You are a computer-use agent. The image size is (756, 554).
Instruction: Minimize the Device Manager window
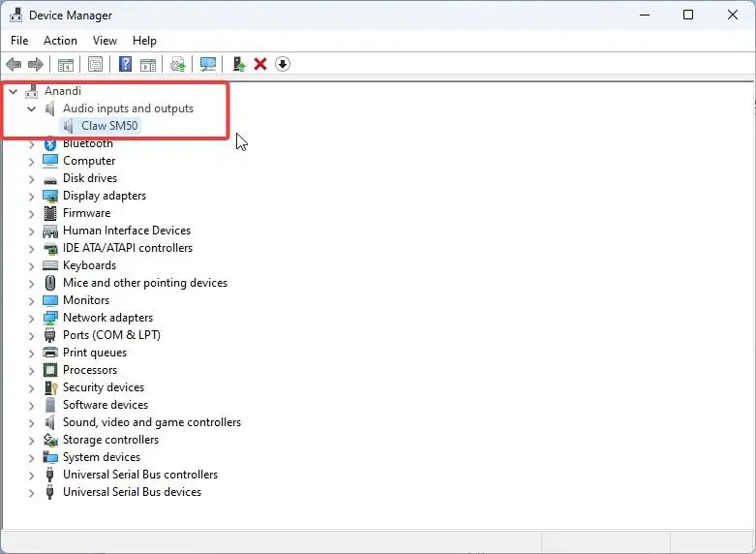pos(645,15)
